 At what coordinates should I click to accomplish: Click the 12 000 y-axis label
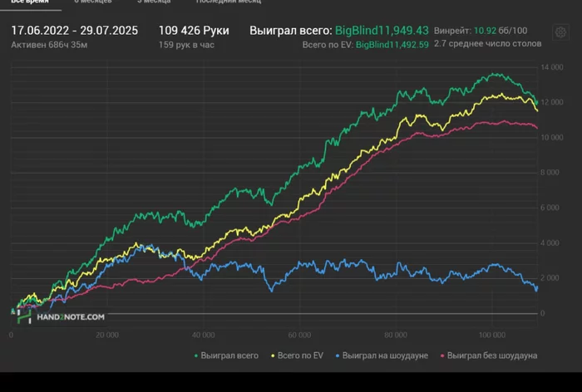pos(551,102)
